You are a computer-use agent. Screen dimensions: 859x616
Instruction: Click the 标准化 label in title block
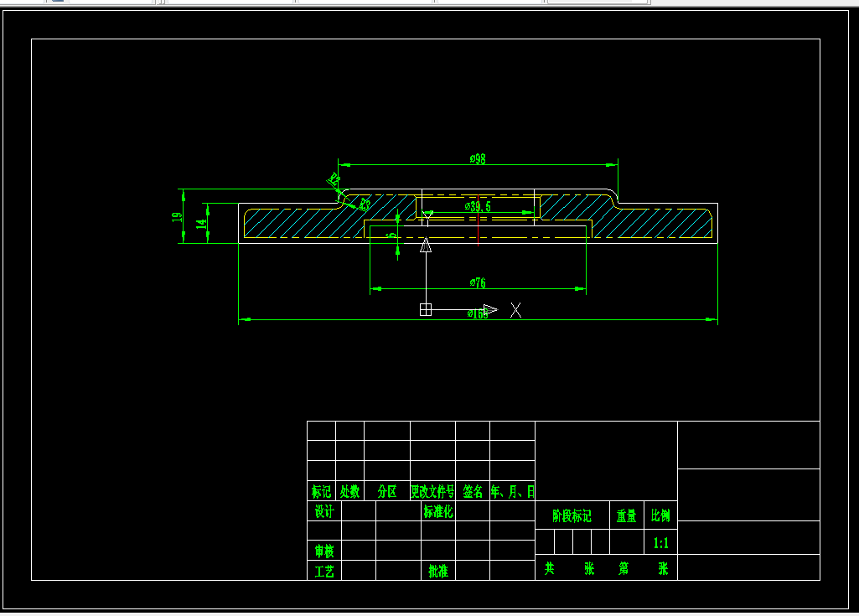(438, 511)
